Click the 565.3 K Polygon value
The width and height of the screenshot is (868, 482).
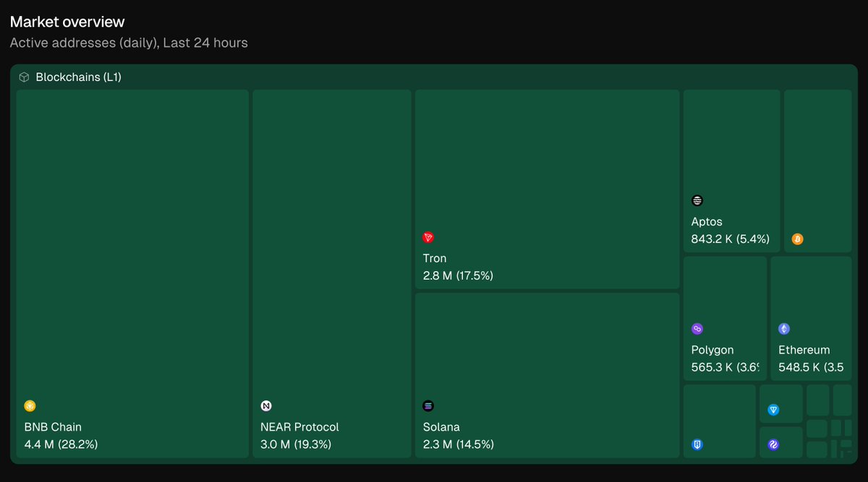pyautogui.click(x=726, y=367)
